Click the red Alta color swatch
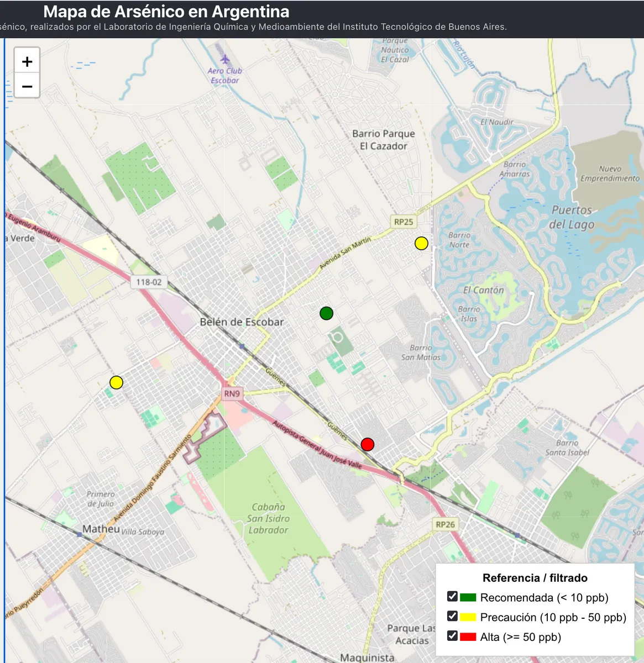The width and height of the screenshot is (644, 663). pyautogui.click(x=468, y=637)
